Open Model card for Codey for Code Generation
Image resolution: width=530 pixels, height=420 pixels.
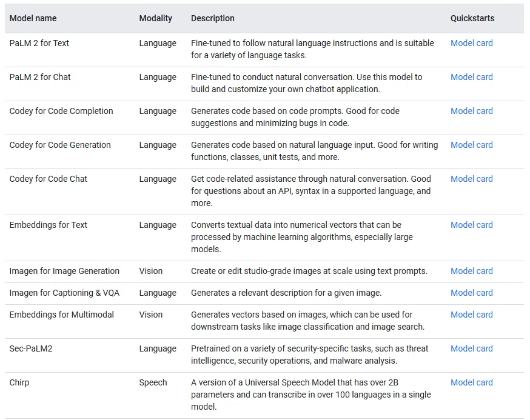(x=472, y=145)
